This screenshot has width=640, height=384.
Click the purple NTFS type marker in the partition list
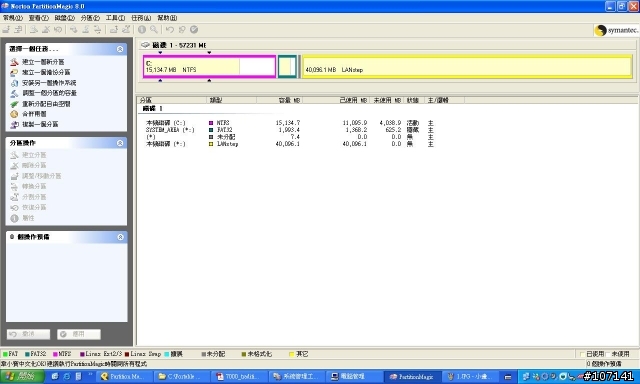coord(211,123)
